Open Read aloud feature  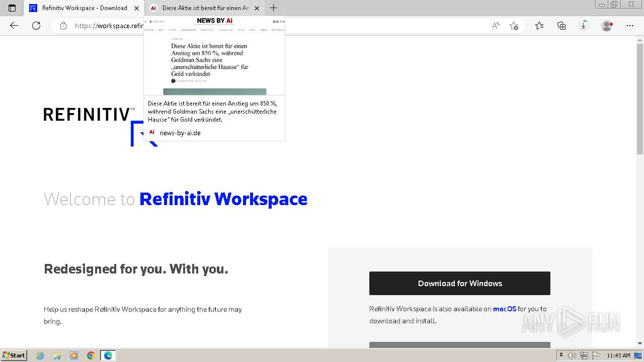[x=496, y=26]
